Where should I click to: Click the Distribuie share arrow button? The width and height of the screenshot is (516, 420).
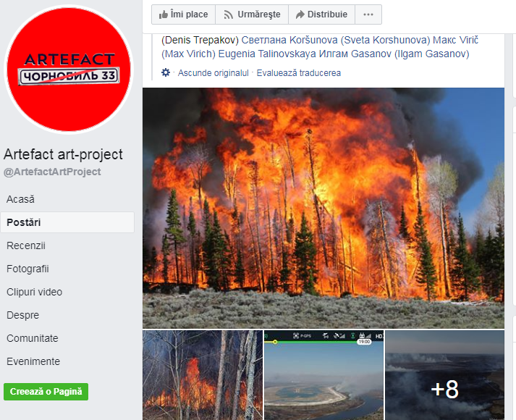321,14
